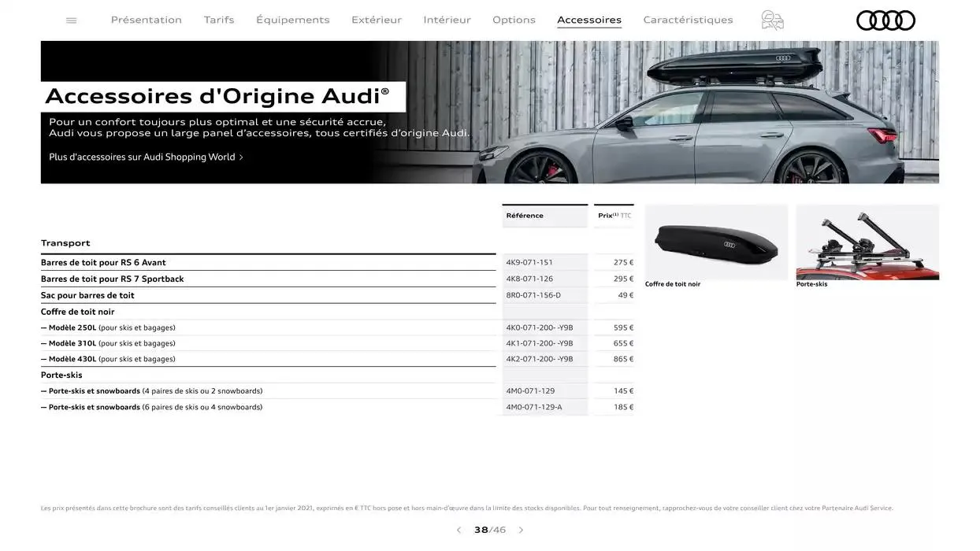
Task: Go to the next brochure page
Action: point(520,528)
